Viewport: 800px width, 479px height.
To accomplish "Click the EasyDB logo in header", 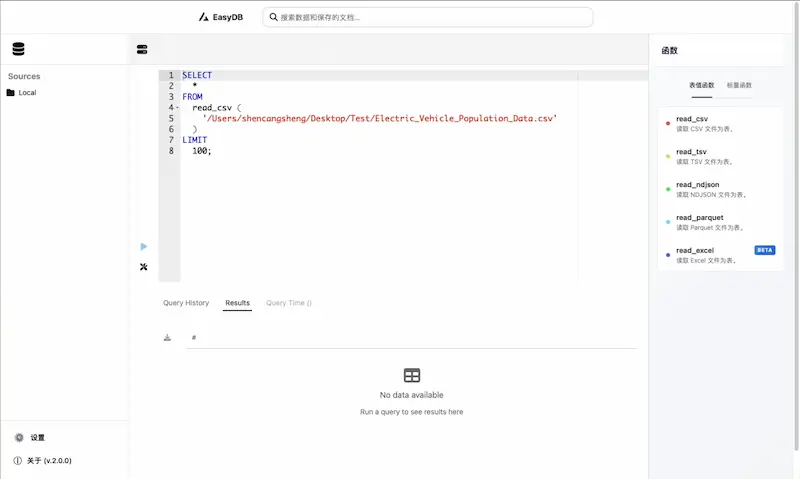I will click(223, 17).
